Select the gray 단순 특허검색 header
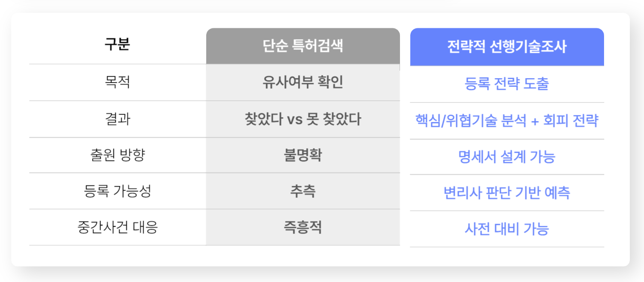This screenshot has width=644, height=282. point(303,46)
